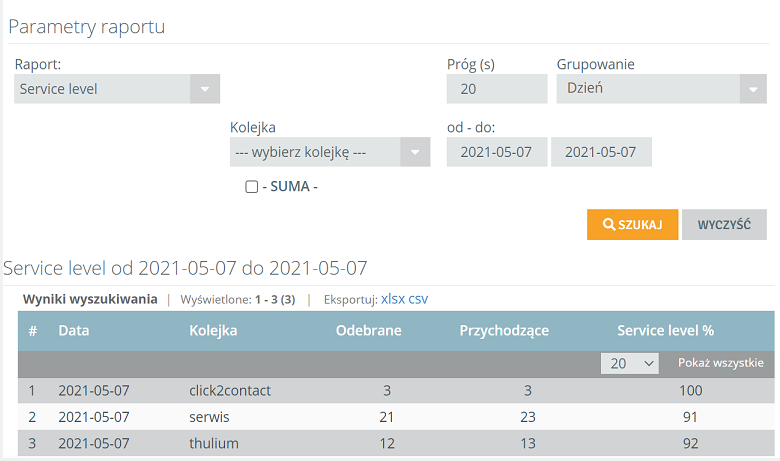Viewport: 780px width, 461px height.
Task: Export results as xlsx
Action: (x=393, y=299)
